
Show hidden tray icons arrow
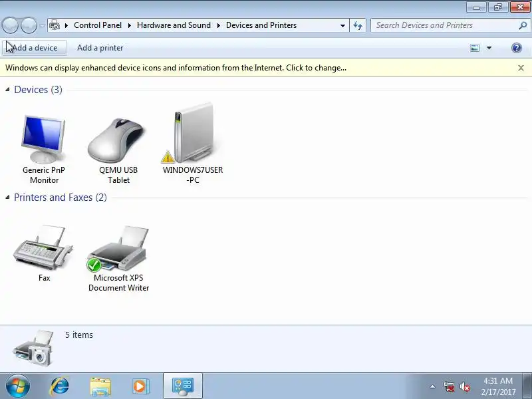(433, 386)
